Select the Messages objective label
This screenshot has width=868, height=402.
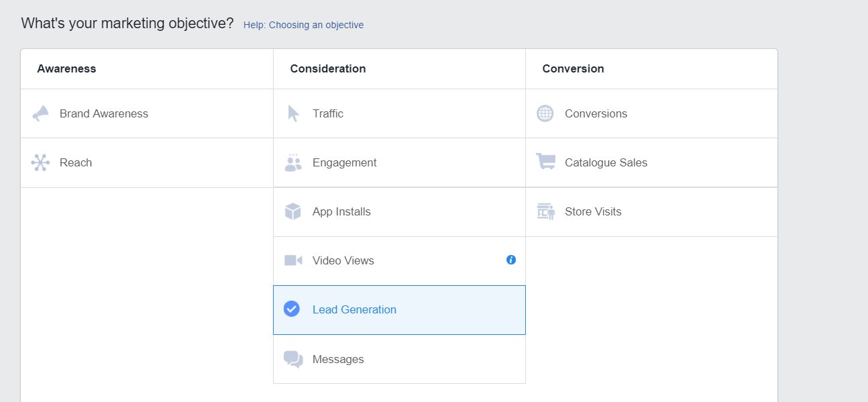[338, 359]
